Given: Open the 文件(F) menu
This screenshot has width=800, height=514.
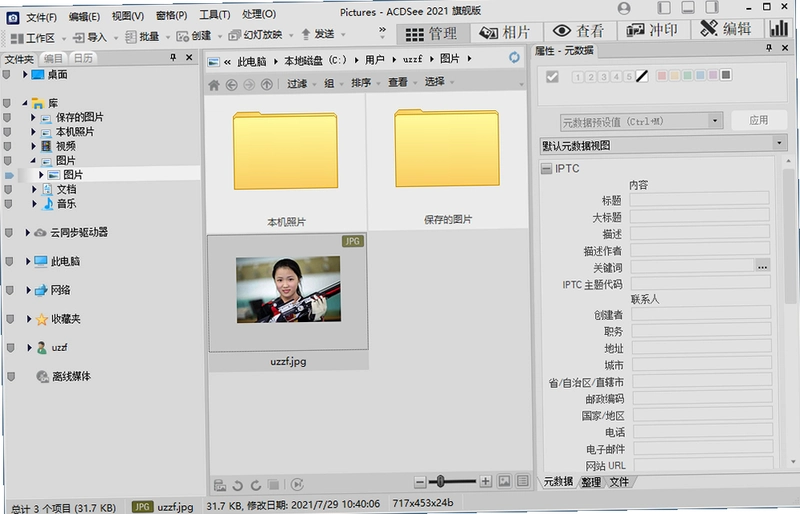Looking at the screenshot, I should coord(41,17).
